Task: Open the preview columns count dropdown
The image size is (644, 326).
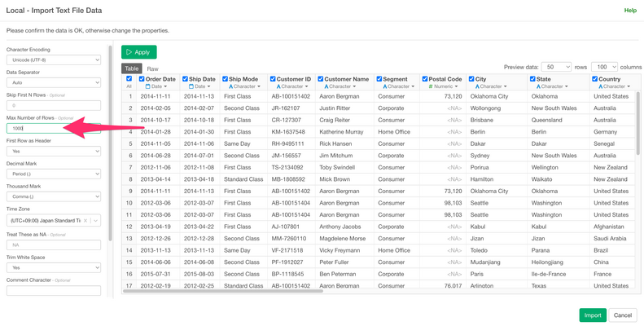Action: (x=605, y=67)
